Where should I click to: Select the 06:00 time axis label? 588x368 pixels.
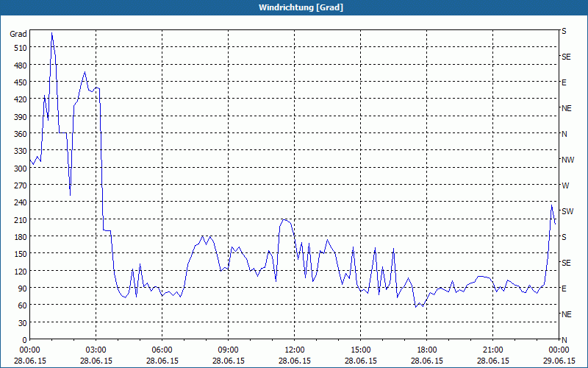(x=162, y=350)
